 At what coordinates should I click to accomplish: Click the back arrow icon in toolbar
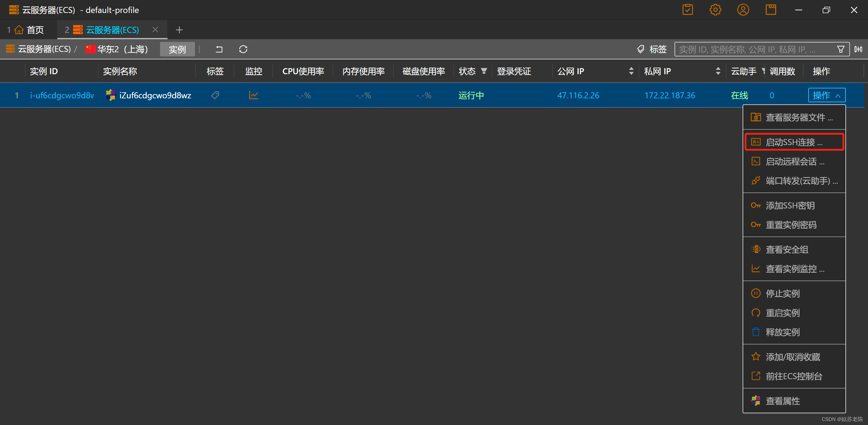coord(219,49)
